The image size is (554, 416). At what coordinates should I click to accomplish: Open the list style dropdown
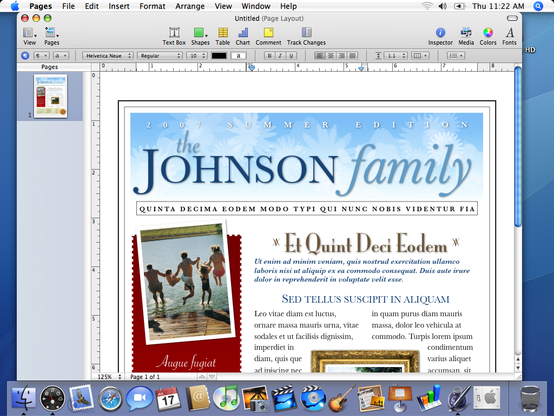click(x=456, y=55)
